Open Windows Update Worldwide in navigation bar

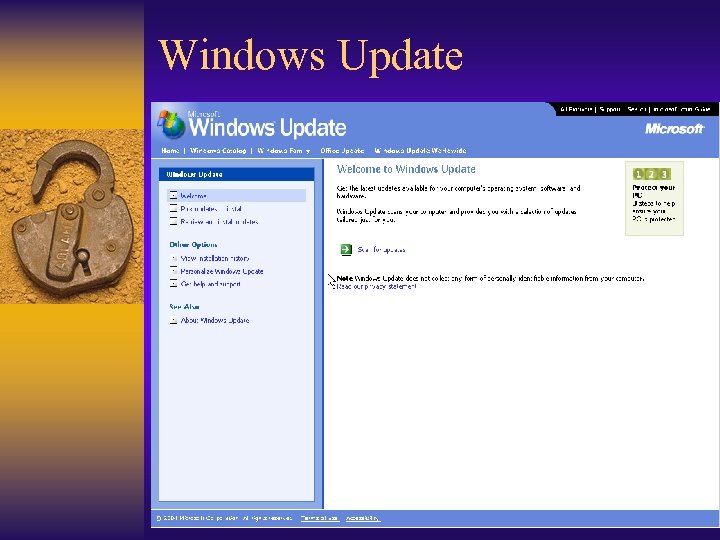coord(420,151)
